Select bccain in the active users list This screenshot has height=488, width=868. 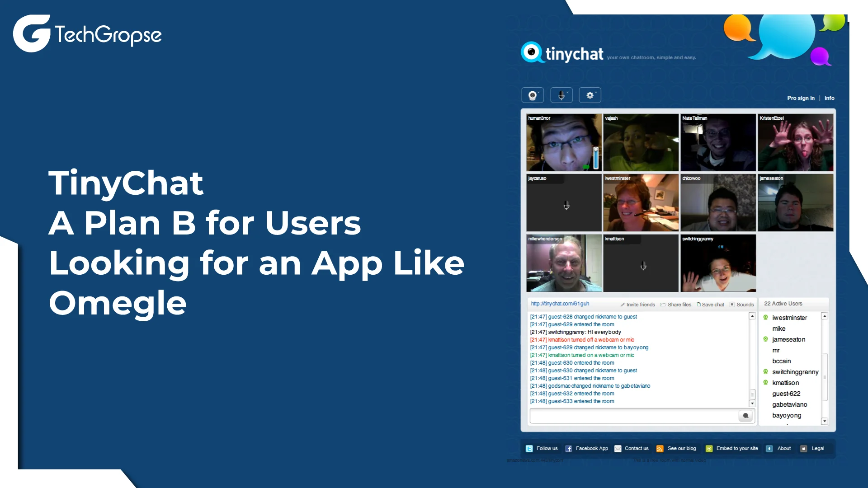click(x=781, y=361)
